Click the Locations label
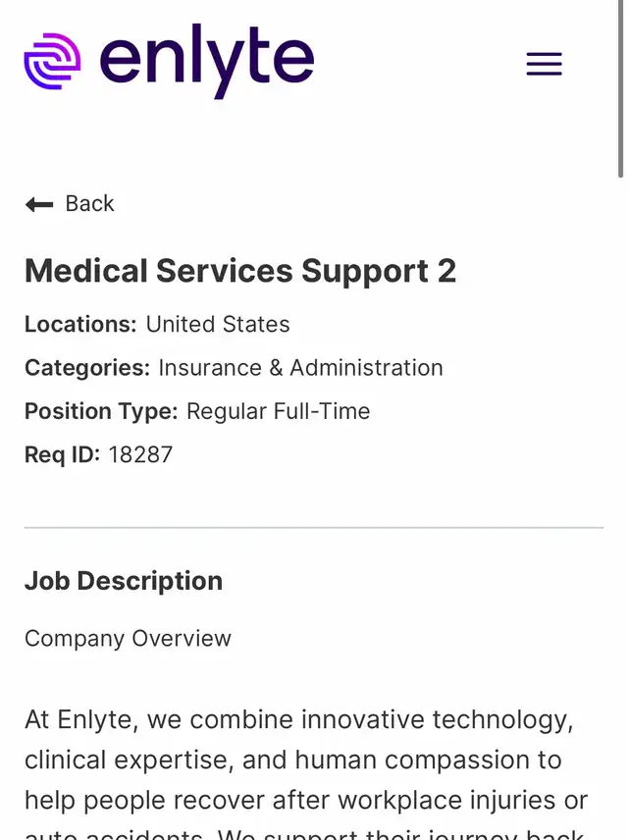The height and width of the screenshot is (840, 628). (x=80, y=325)
